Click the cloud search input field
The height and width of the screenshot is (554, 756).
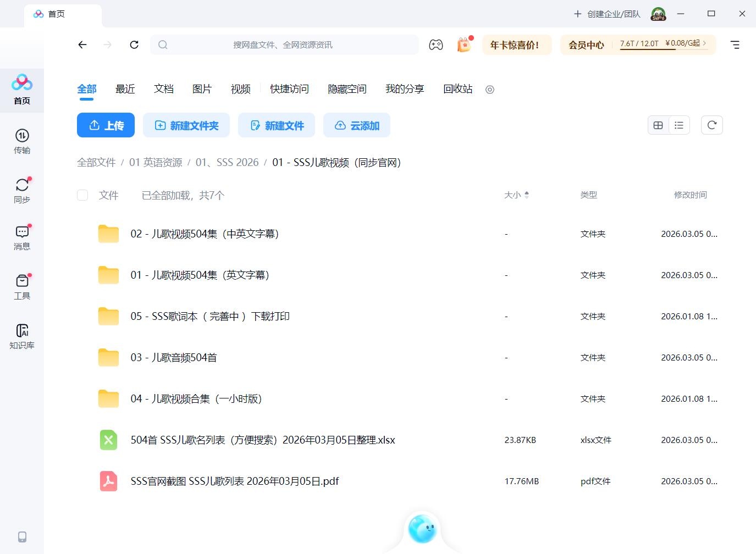tap(286, 45)
